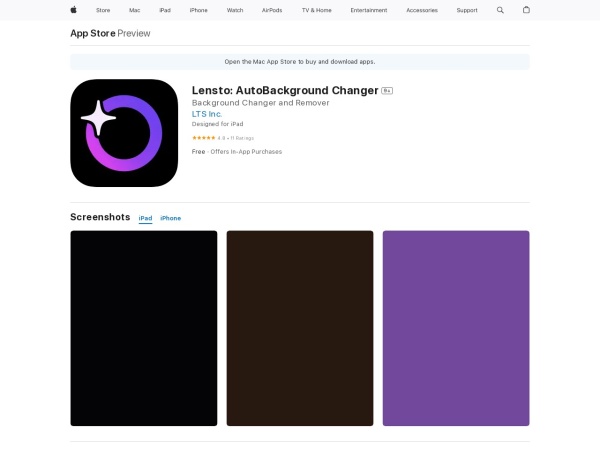Go to the Support page
The height and width of the screenshot is (450, 600).
(467, 10)
